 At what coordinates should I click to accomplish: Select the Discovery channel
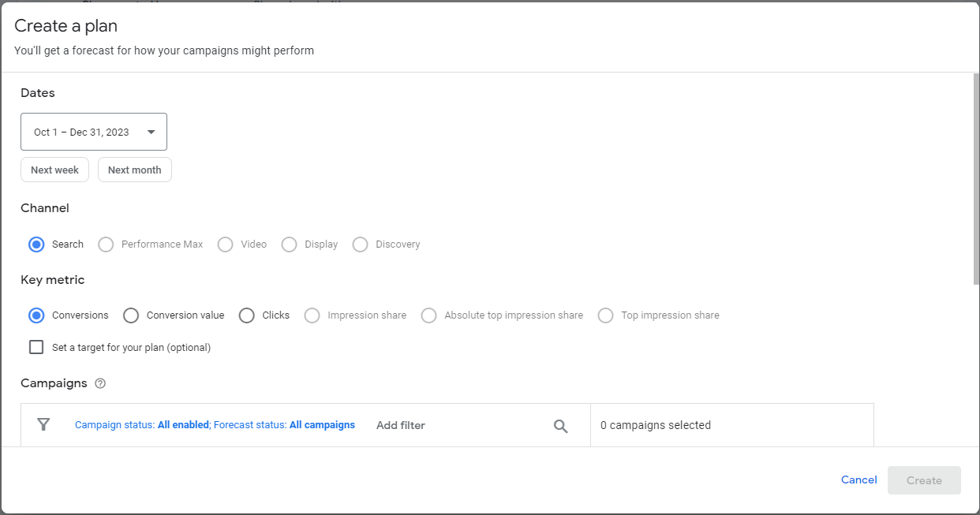tap(360, 244)
